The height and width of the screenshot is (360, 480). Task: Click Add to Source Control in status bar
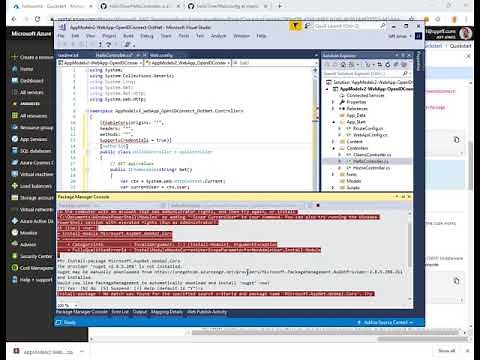coord(385,322)
